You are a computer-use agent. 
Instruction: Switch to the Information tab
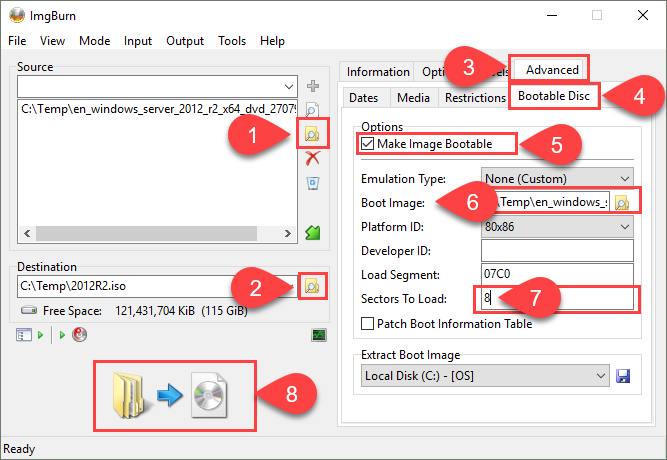tap(377, 72)
